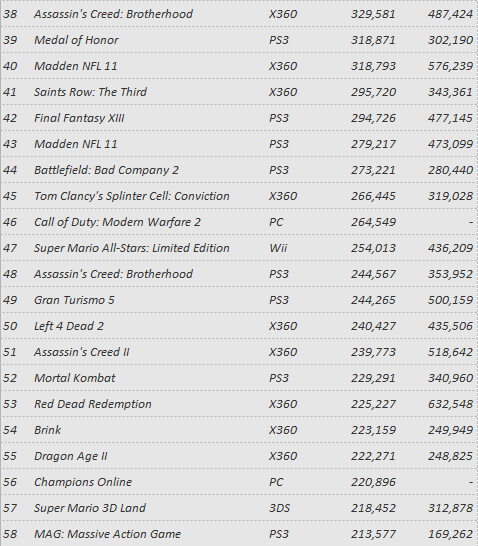Open Dragon Age II entry
478x546 pixels.
(71, 456)
